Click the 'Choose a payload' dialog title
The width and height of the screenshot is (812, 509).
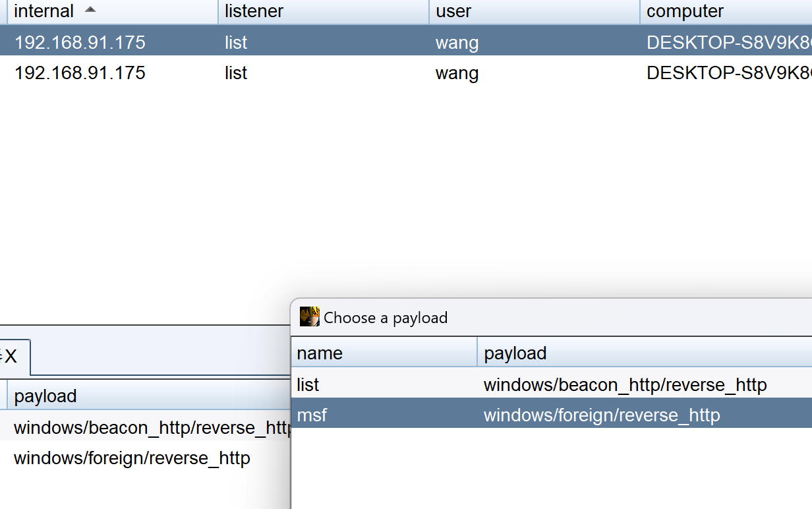(386, 318)
